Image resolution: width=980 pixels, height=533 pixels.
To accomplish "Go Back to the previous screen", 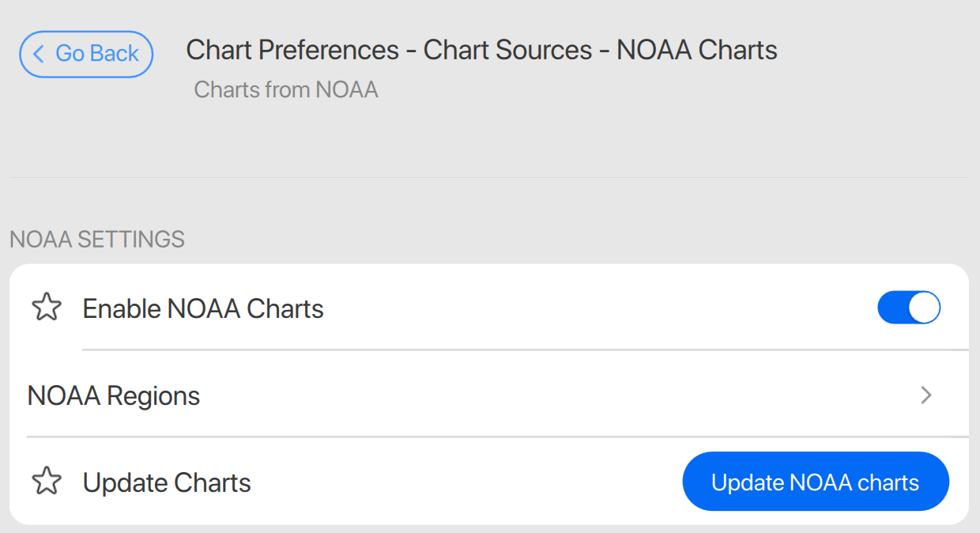I will (86, 54).
